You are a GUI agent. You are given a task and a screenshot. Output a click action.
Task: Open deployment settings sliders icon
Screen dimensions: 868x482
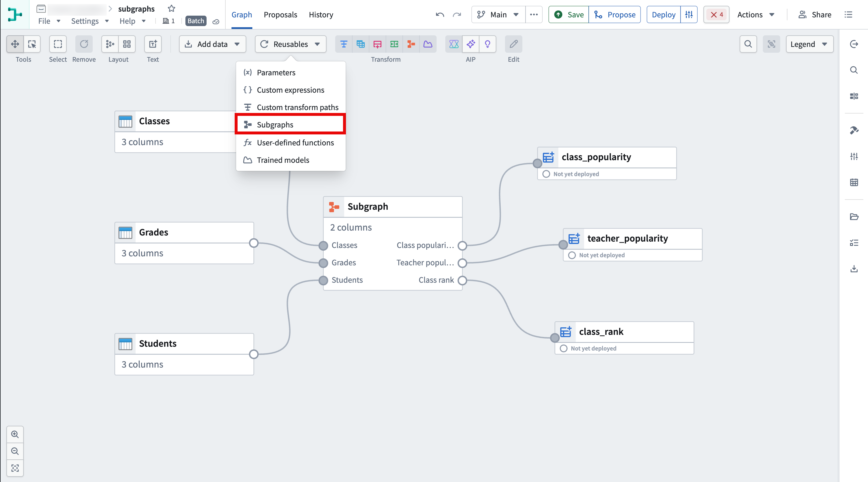tap(689, 14)
